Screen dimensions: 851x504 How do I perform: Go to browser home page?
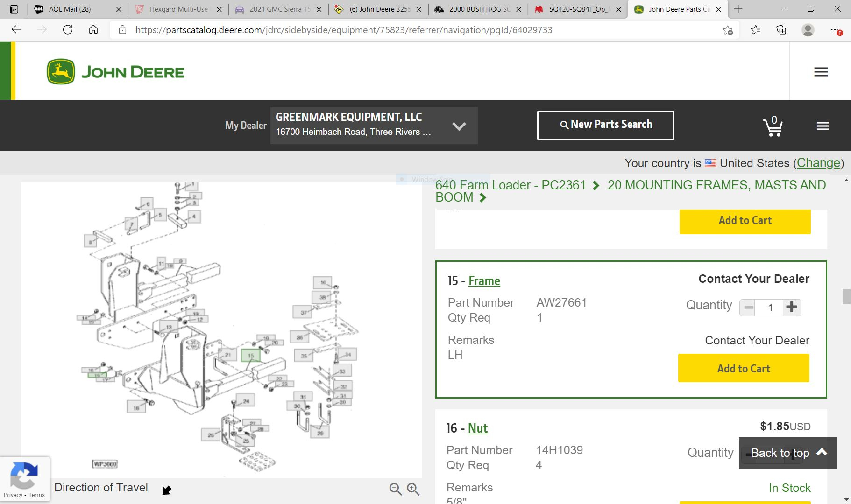(93, 30)
